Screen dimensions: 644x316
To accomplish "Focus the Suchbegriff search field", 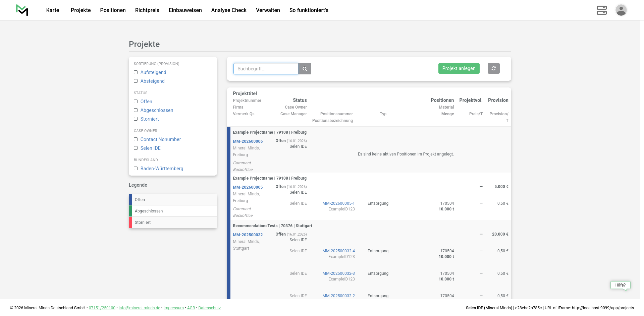I will pyautogui.click(x=265, y=69).
